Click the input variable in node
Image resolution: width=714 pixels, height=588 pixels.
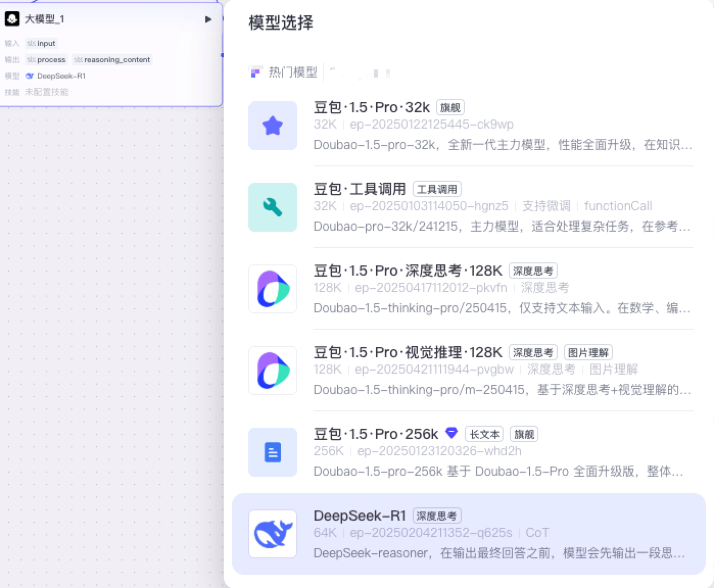click(x=42, y=43)
